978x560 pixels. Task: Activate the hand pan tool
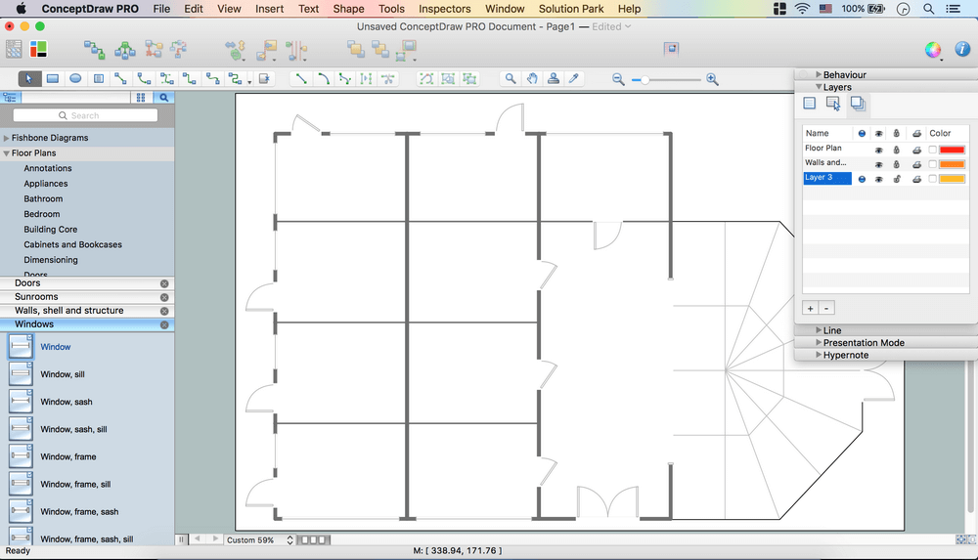point(532,79)
